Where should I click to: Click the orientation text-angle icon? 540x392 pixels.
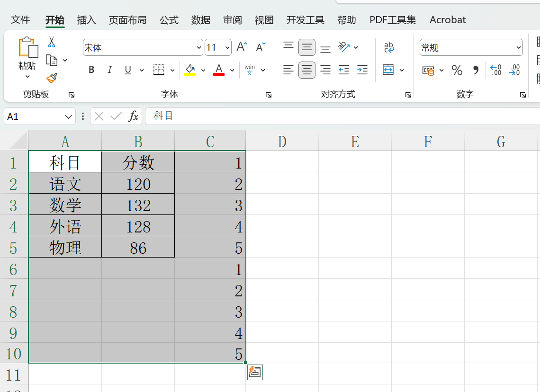344,47
